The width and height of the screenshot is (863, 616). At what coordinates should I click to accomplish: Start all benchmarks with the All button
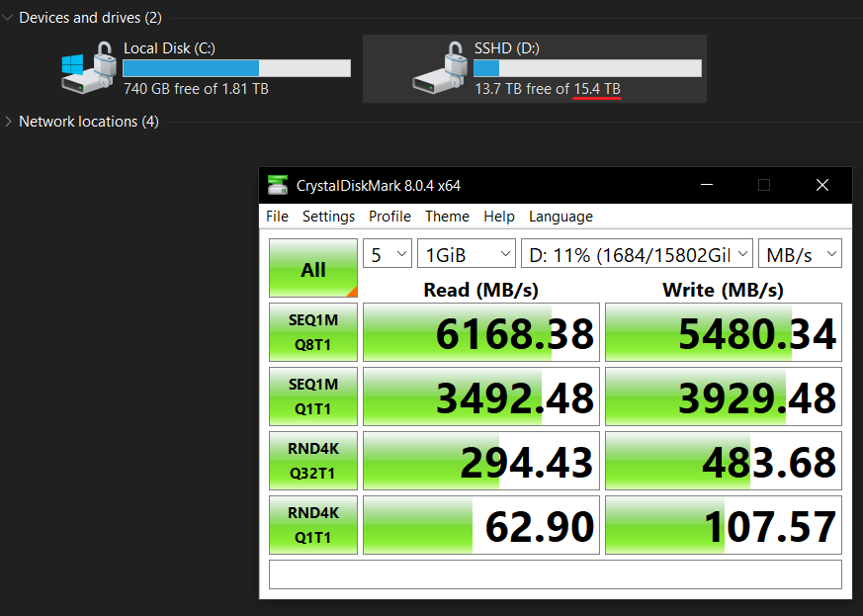click(313, 268)
